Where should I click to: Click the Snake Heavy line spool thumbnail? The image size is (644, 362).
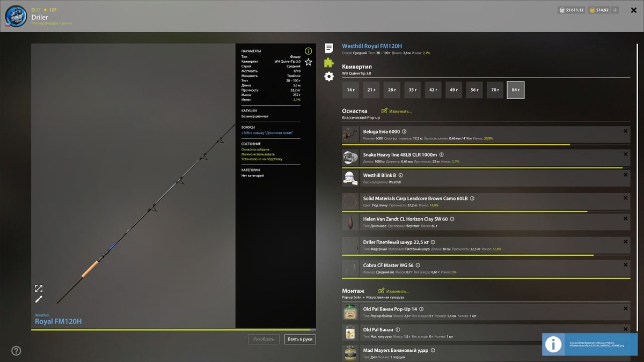350,158
